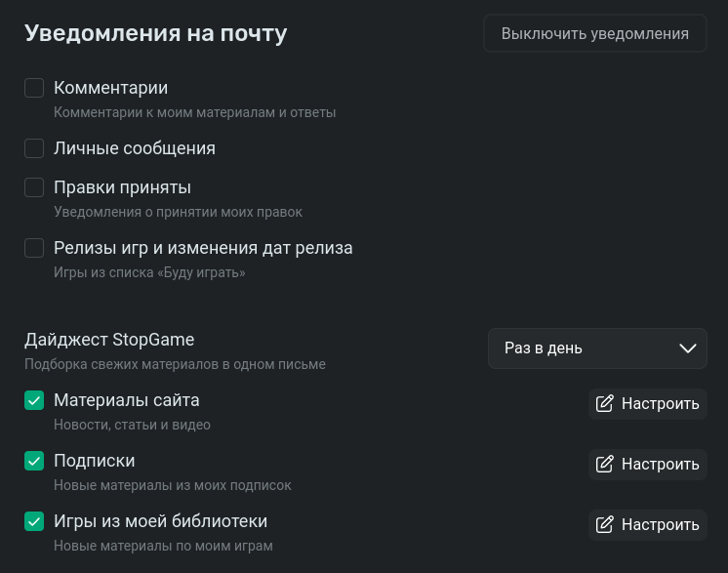Image resolution: width=728 pixels, height=573 pixels.
Task: Uncheck the Материалы сайта checkbox
Action: [34, 400]
